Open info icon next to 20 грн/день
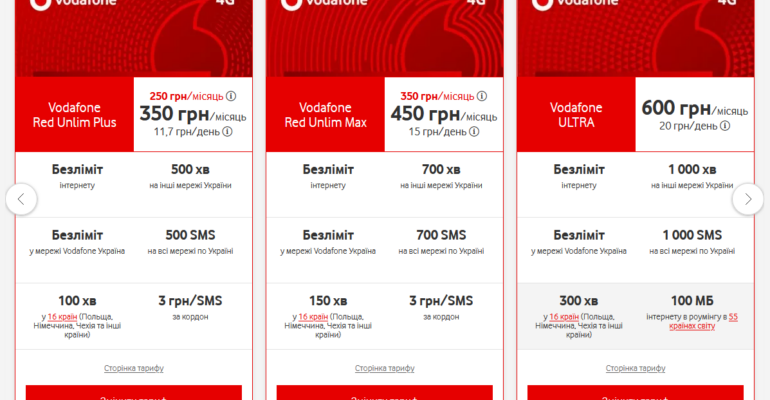This screenshot has width=770, height=400. click(x=725, y=126)
